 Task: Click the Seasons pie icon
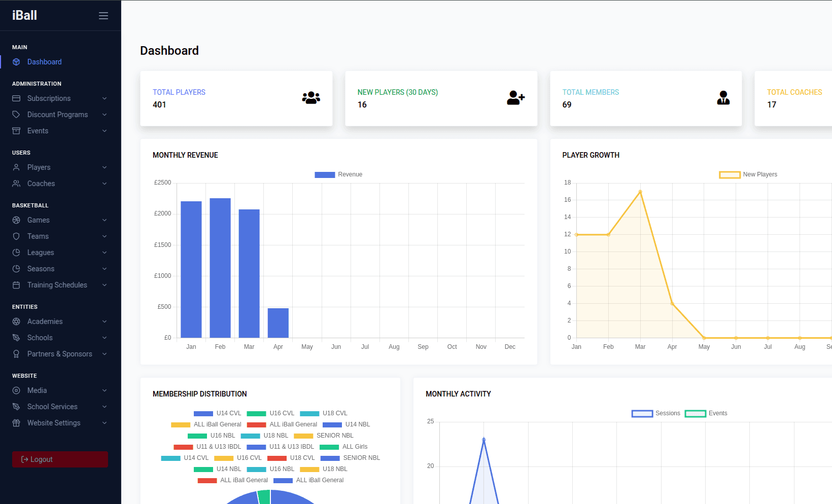[16, 269]
